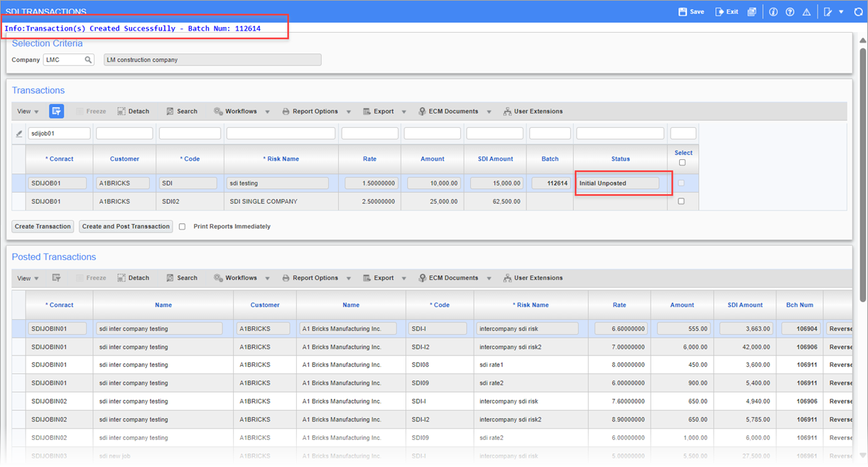868x467 pixels.
Task: Click Detach in Posted Transactions toolbar
Action: [134, 278]
